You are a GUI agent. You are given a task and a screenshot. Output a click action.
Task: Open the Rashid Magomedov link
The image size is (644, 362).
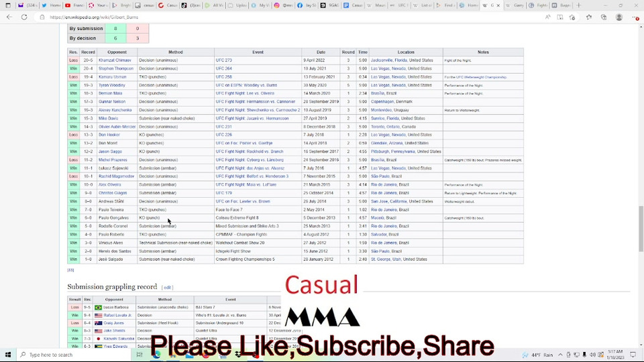pyautogui.click(x=116, y=176)
